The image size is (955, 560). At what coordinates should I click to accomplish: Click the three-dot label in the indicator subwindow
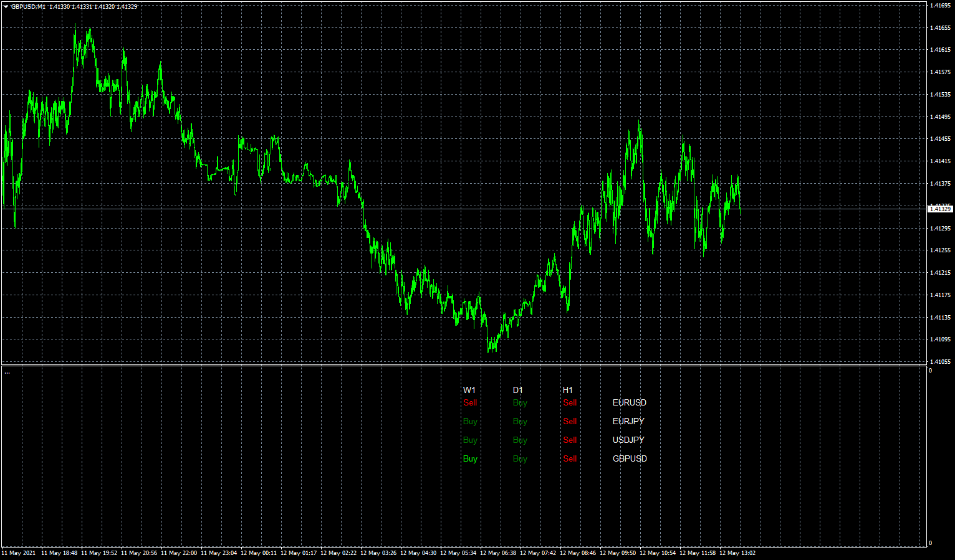(7, 373)
